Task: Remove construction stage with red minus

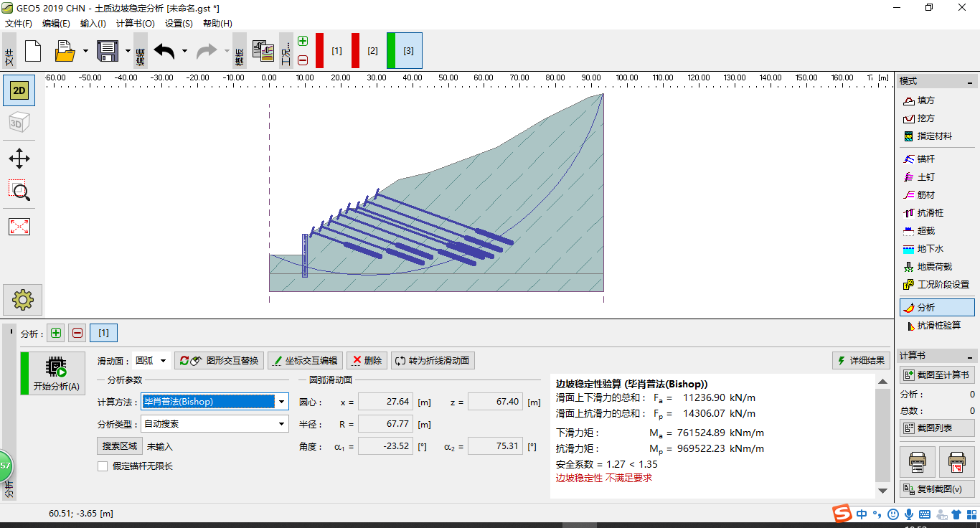Action: pyautogui.click(x=303, y=60)
